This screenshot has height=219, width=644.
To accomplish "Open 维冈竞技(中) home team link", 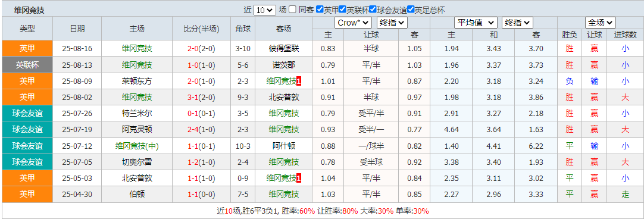I will (137, 146).
